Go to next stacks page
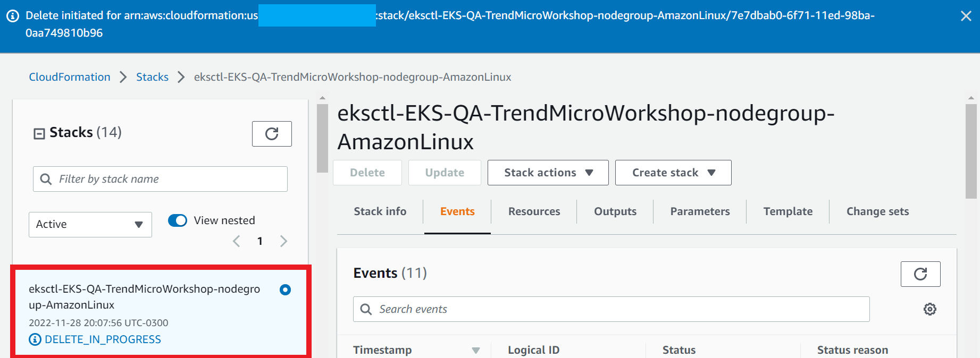Viewport: 980px width, 358px height. (284, 241)
